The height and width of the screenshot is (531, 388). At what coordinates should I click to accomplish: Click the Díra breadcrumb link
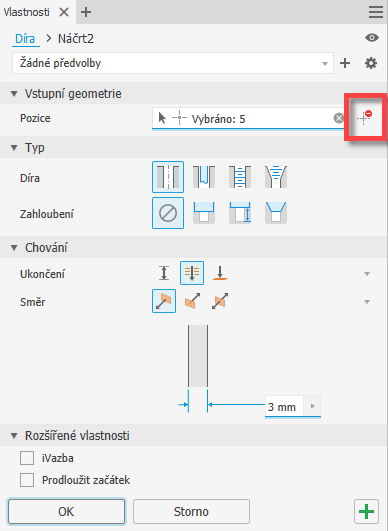pos(25,39)
